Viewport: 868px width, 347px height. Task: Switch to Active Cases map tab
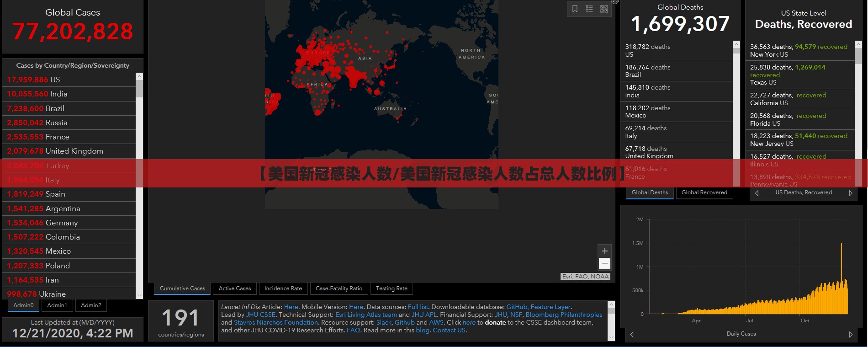(235, 288)
